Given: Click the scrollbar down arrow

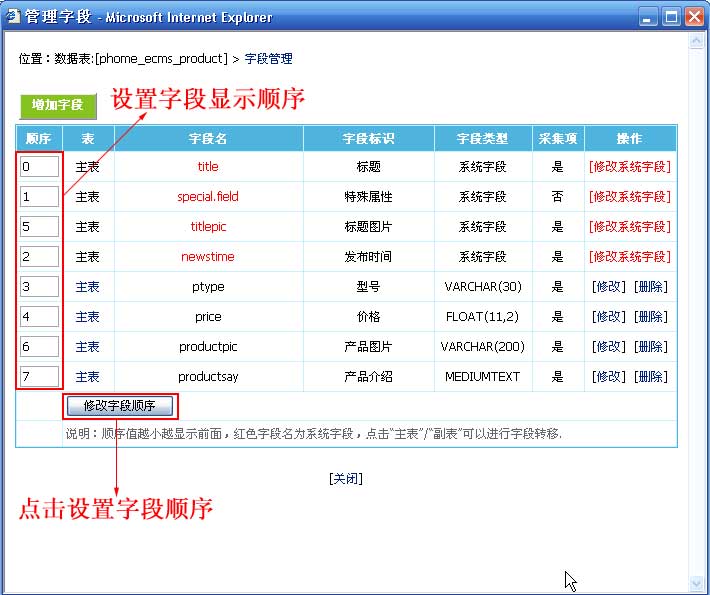Looking at the screenshot, I should [696, 583].
